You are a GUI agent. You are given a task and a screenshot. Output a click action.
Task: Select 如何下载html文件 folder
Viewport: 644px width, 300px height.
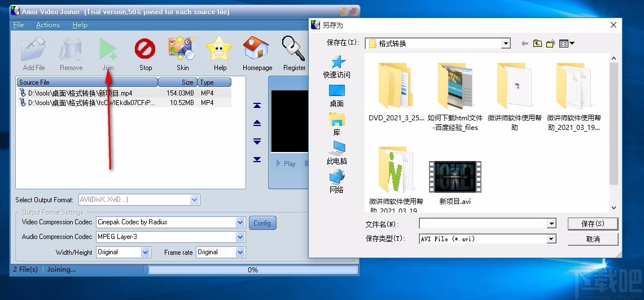pyautogui.click(x=455, y=97)
